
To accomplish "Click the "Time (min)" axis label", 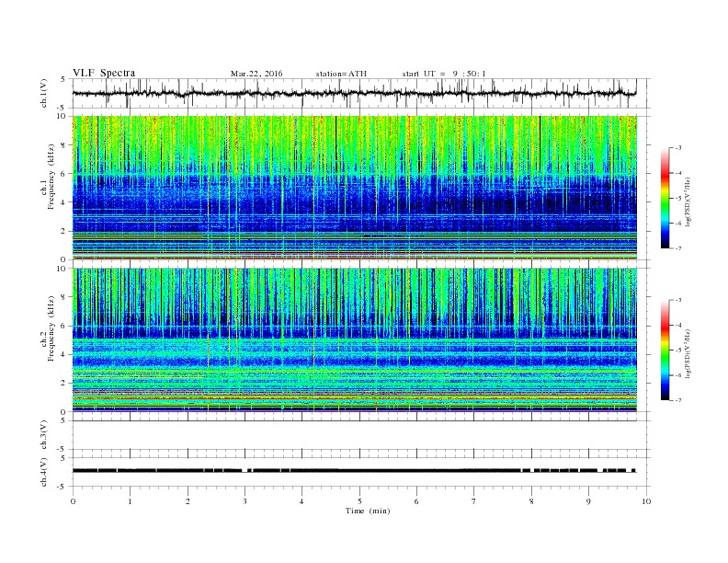I will (368, 511).
